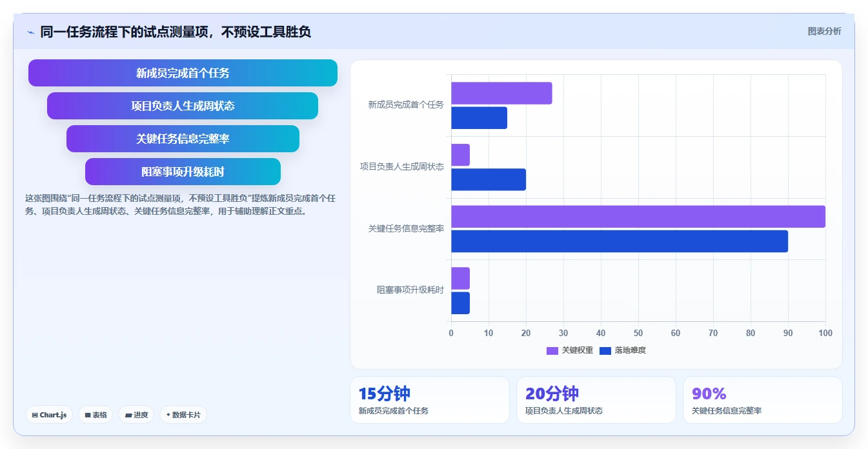Click the y-axis label 项目负责人生成周状态

[x=402, y=166]
